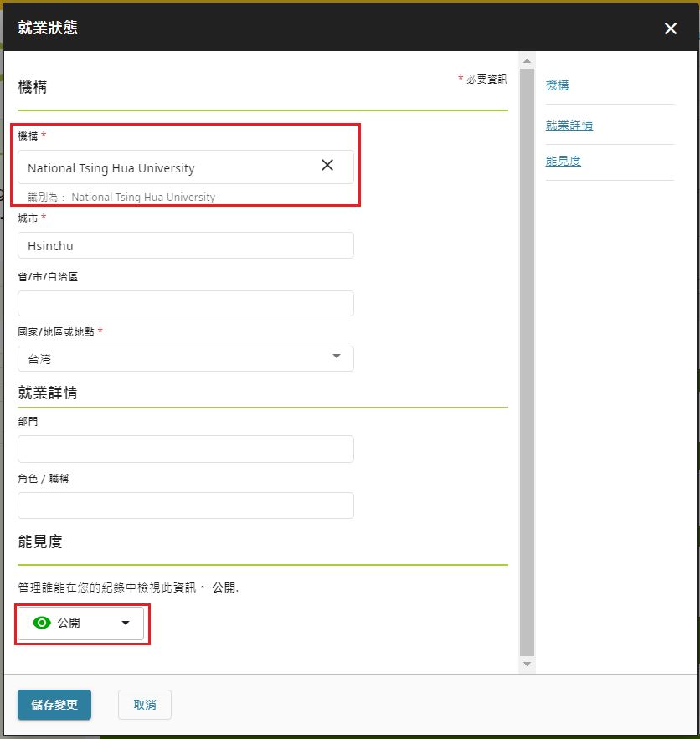Image resolution: width=700 pixels, height=739 pixels.
Task: Click the scrollbar down arrow
Action: pos(527,664)
